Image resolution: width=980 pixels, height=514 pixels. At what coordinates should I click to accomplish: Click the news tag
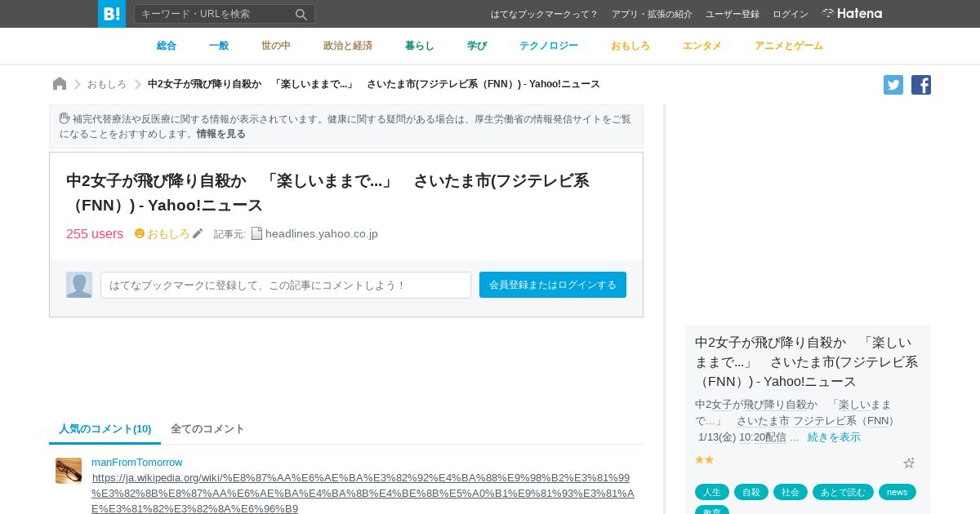pos(898,492)
